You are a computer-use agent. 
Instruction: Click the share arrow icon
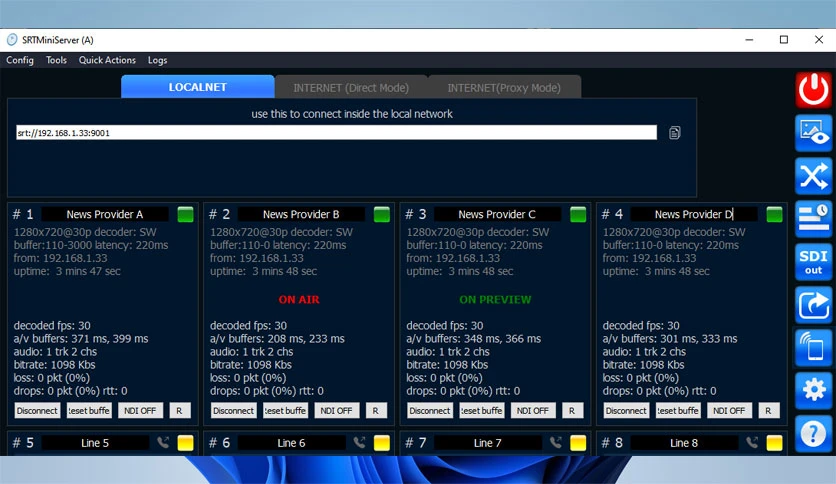pyautogui.click(x=813, y=305)
